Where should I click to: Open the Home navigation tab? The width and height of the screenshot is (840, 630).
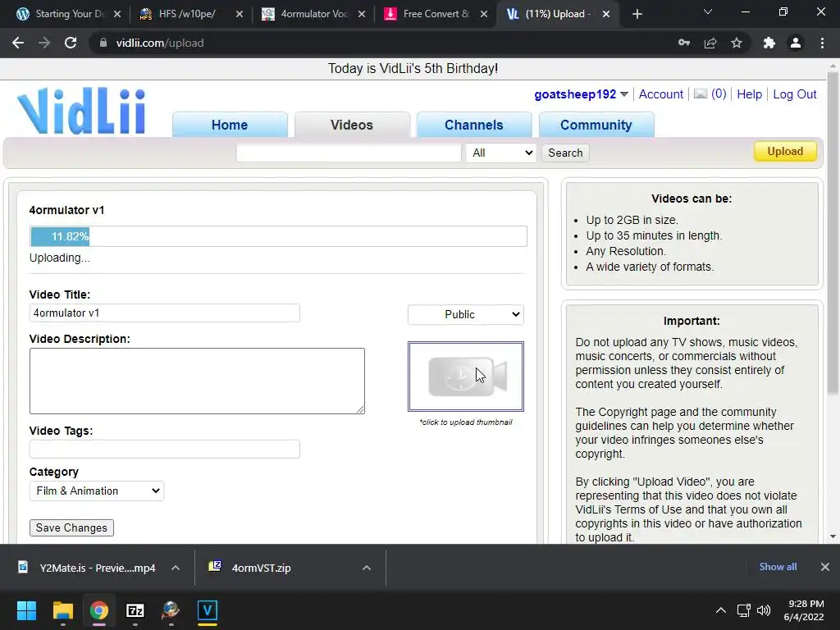click(x=230, y=125)
